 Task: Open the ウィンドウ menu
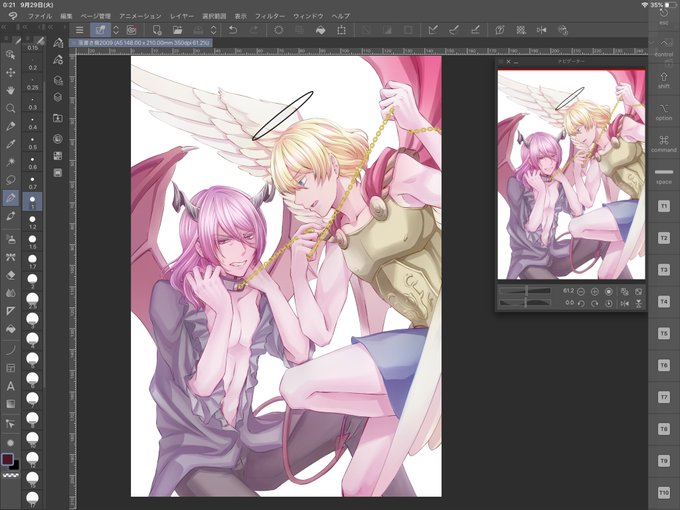tap(308, 16)
